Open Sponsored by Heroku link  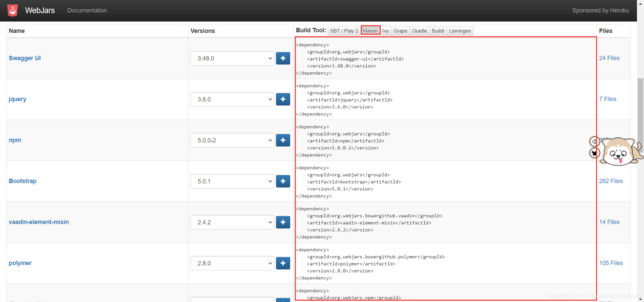tap(600, 10)
